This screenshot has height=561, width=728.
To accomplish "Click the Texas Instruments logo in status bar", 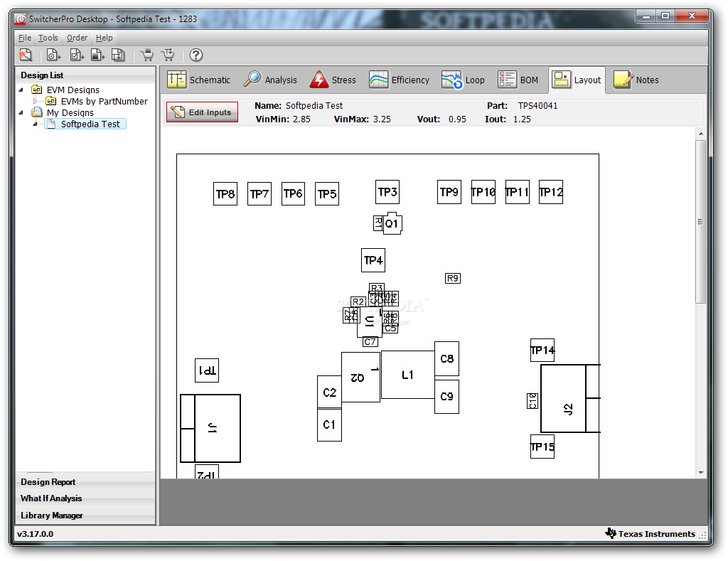I will (611, 533).
